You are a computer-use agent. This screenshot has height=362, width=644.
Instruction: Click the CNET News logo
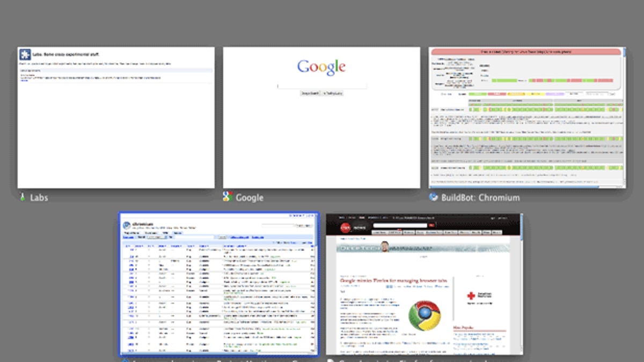click(346, 226)
